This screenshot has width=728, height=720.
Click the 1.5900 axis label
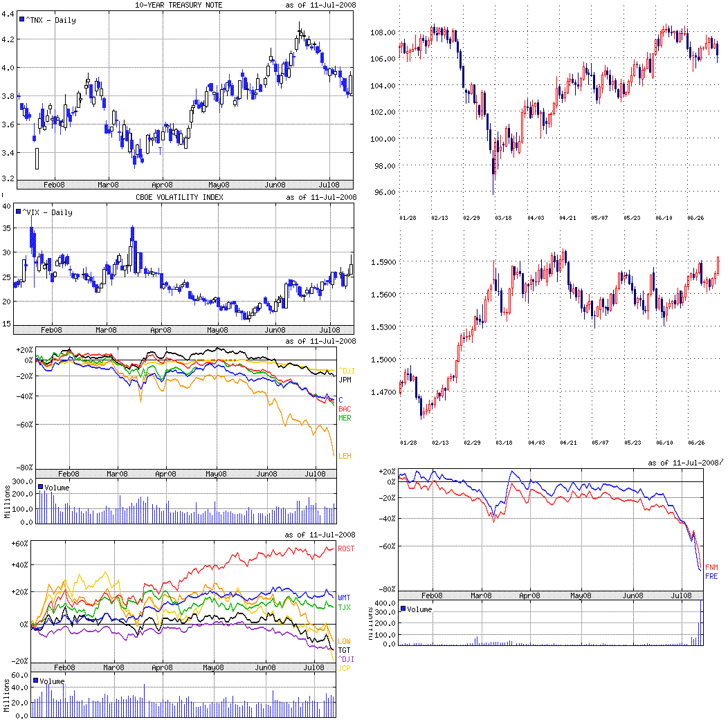click(x=383, y=262)
